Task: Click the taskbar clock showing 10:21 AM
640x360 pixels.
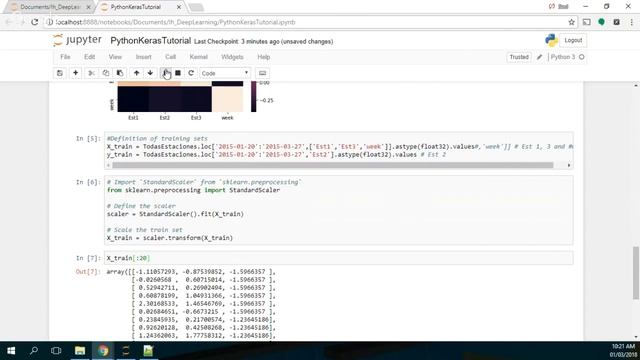Action: coord(623,351)
